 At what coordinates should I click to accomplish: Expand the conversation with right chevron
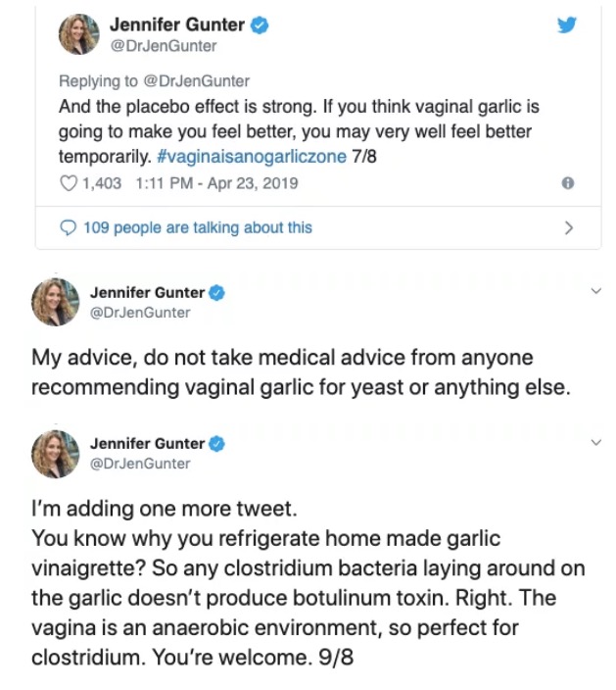[568, 227]
